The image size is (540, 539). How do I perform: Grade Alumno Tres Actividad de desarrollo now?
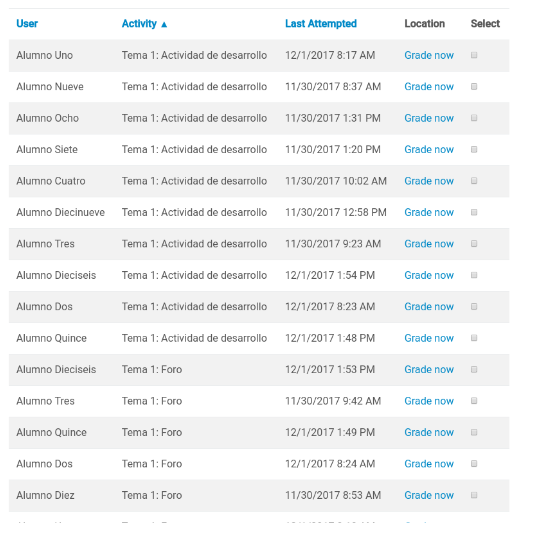click(x=429, y=243)
